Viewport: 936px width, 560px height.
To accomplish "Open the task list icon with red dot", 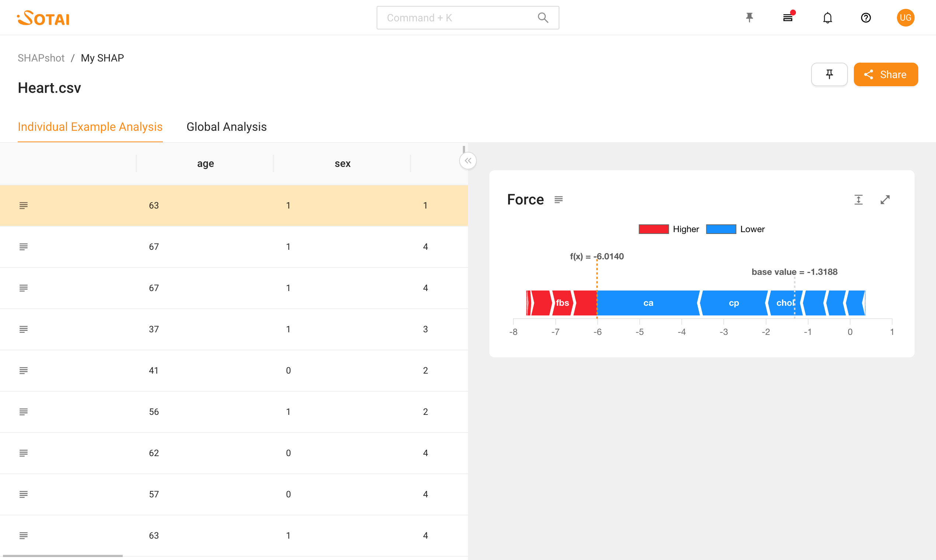I will 788,18.
